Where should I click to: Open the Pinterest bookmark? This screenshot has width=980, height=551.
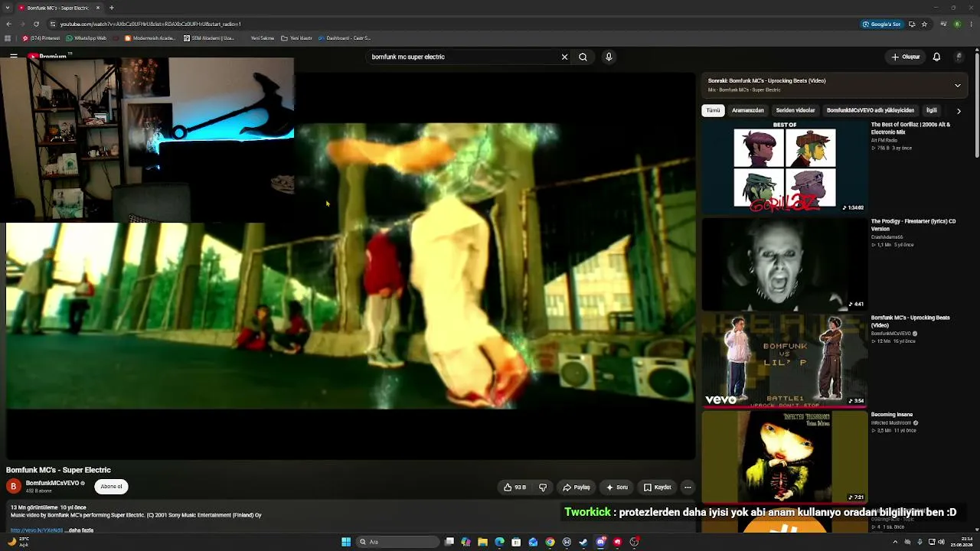41,38
